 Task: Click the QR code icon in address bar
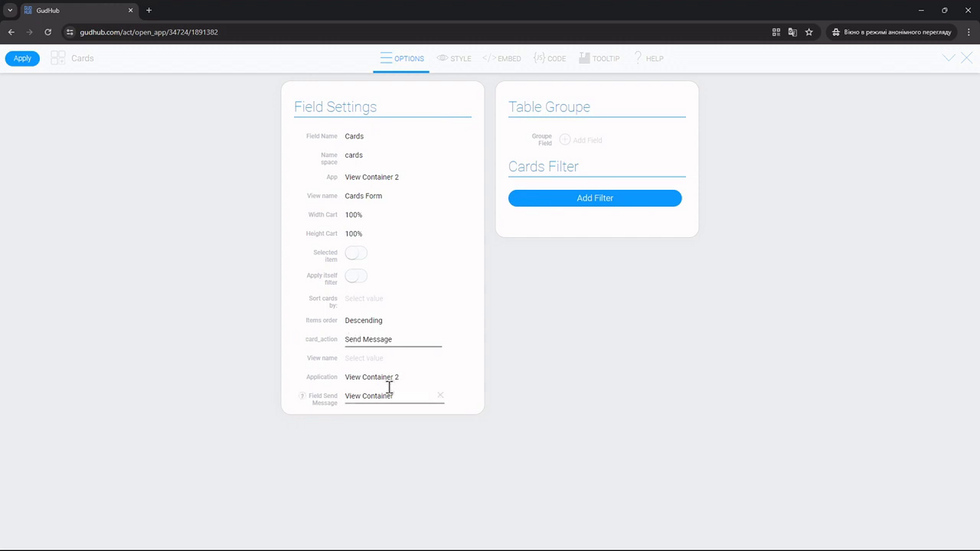click(776, 32)
